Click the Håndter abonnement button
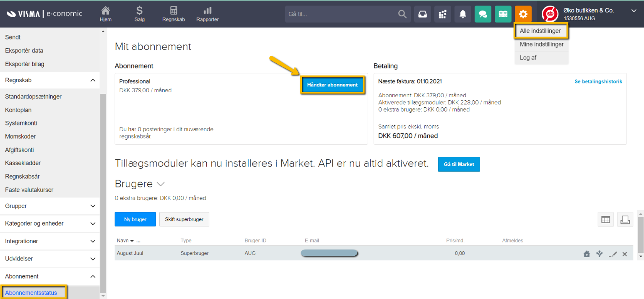 point(332,85)
